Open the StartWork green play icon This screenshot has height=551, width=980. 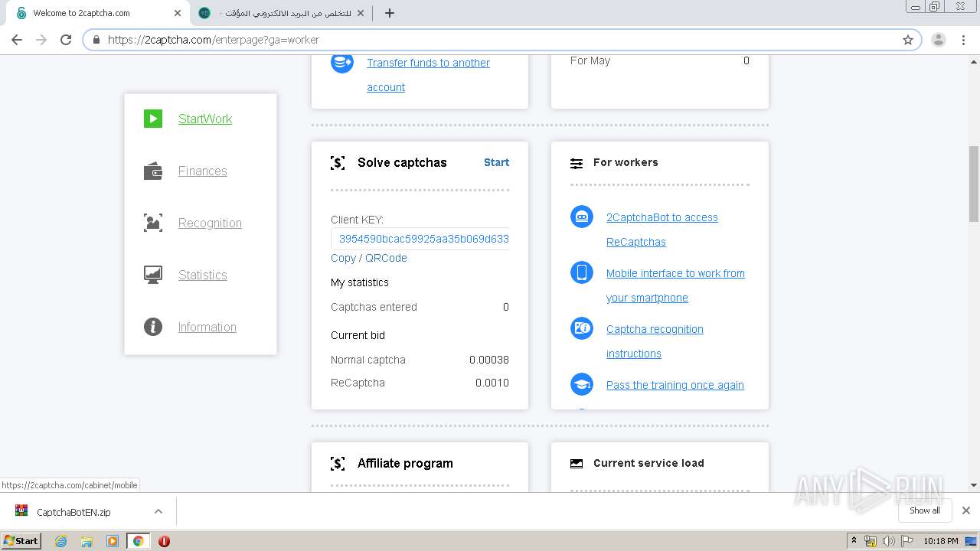(153, 119)
